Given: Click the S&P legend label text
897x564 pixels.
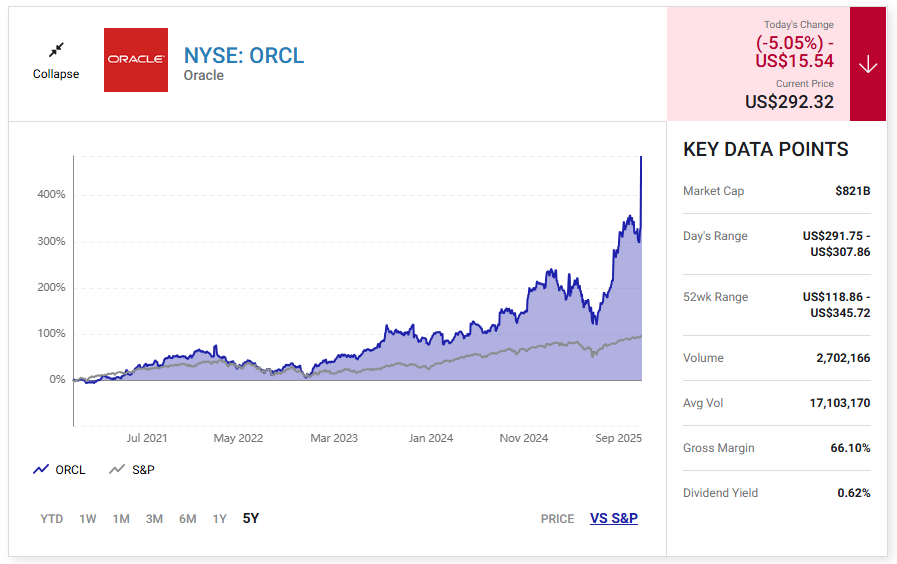Looking at the screenshot, I should point(143,470).
